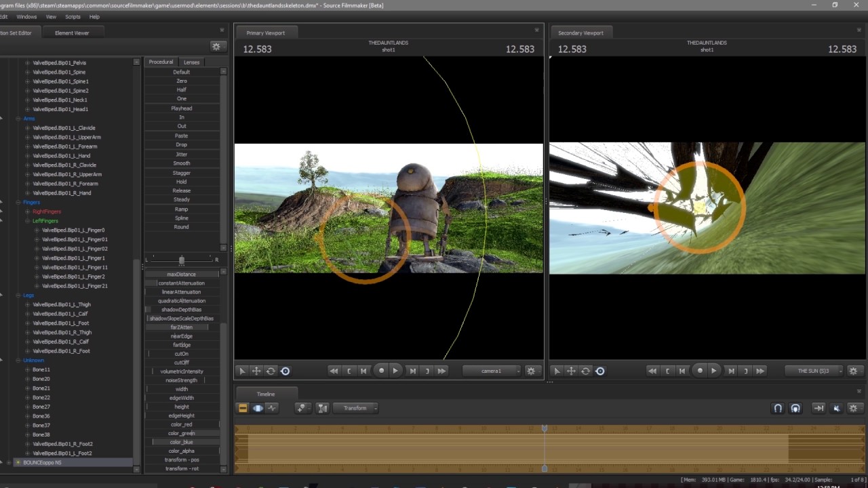This screenshot has height=488, width=868.
Task: Fast-forward playback in the Primary Viewport
Action: [x=441, y=371]
